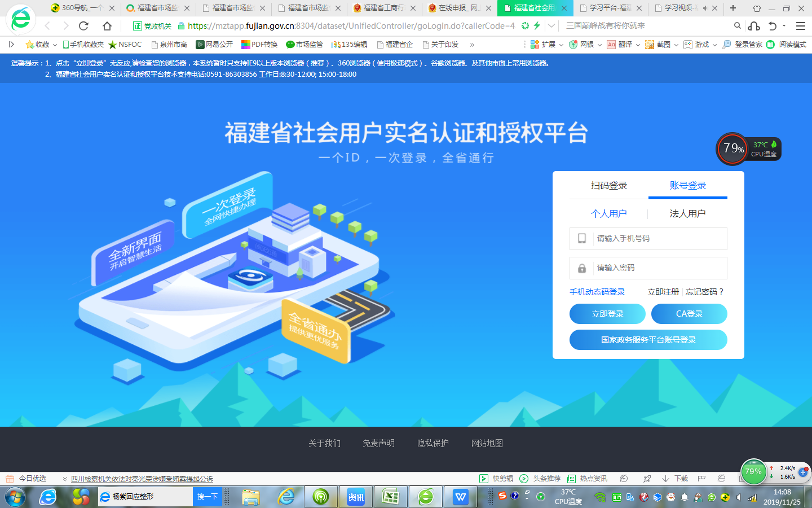Click the 立即登录 button

tap(607, 314)
